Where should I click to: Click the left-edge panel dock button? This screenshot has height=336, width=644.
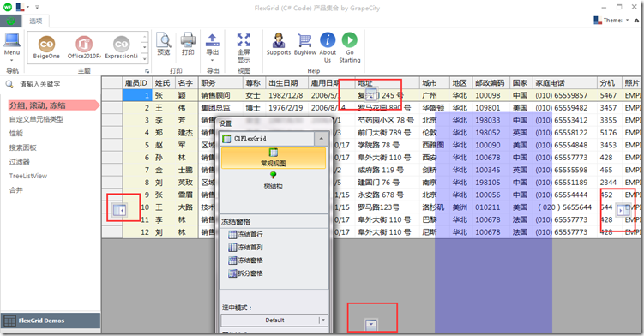[x=119, y=210]
